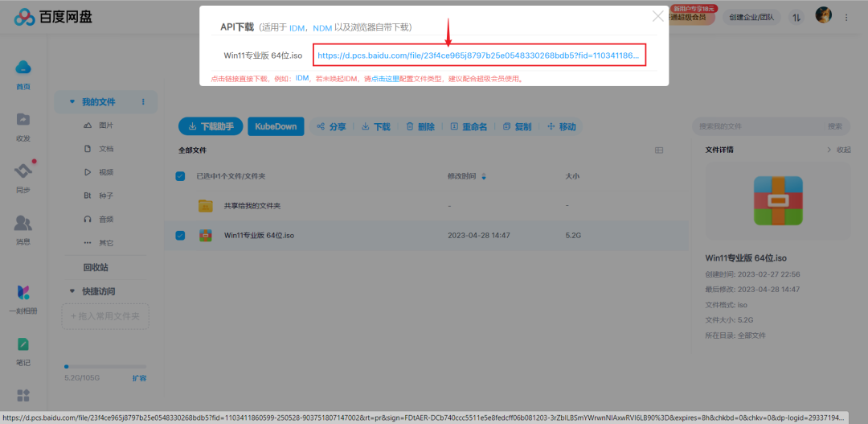This screenshot has height=424, width=868.
Task: Open the 收发 transfer icon in sidebar
Action: (x=23, y=120)
